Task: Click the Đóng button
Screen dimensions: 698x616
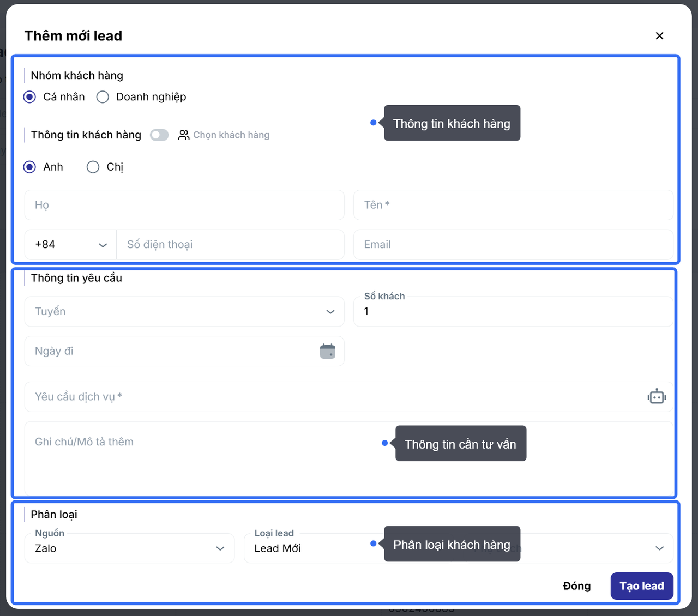Action: tap(576, 586)
